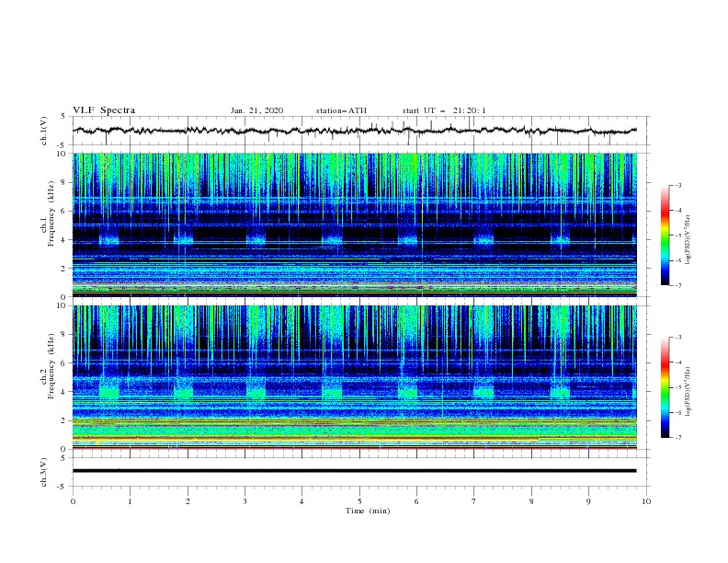Click the "Time (min)" axis title
This screenshot has height=563, width=728.
368,511
